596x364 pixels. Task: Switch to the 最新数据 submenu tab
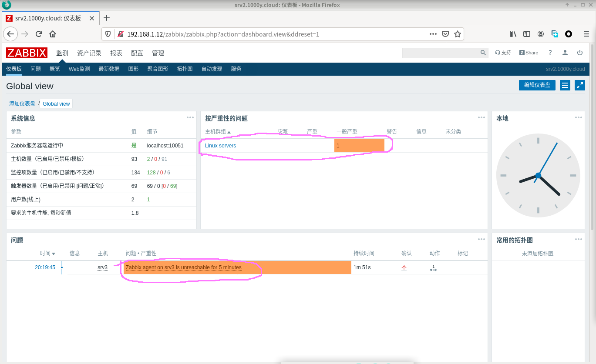(x=109, y=69)
